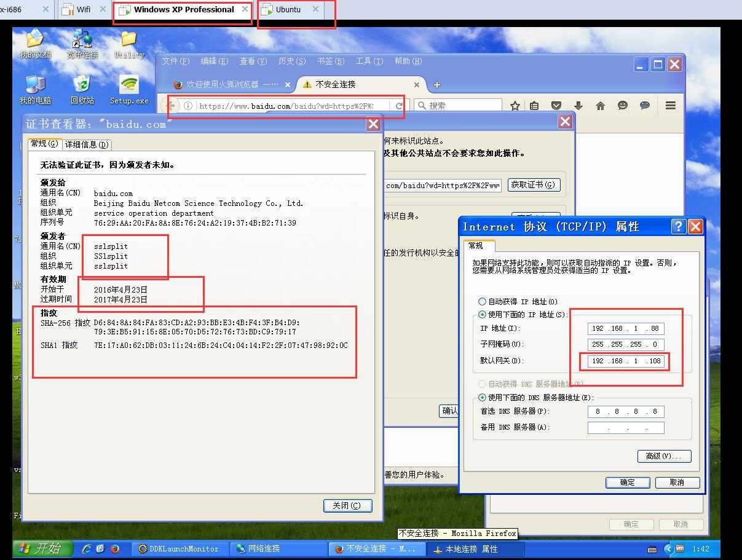Screen dimensions: 742x560
Task: Click the Firefox bookmark star icon
Action: tap(515, 106)
